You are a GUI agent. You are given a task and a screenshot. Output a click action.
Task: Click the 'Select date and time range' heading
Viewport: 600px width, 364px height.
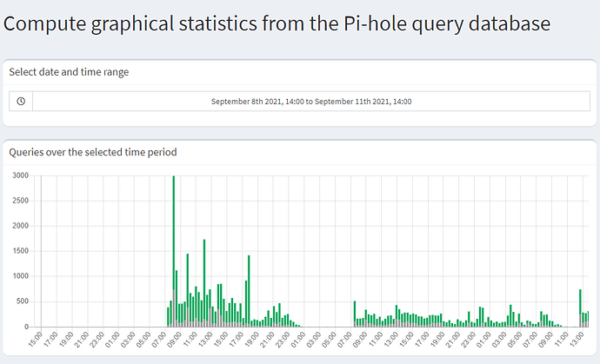[x=69, y=72]
